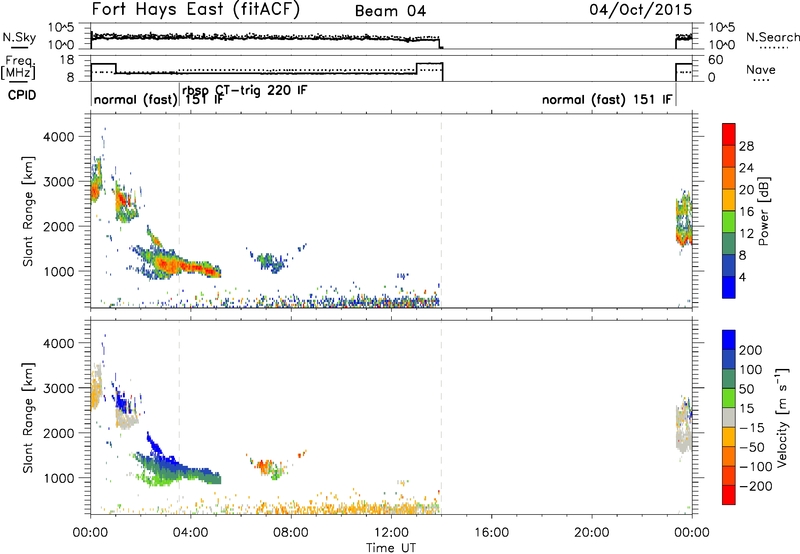Click the 'Power [dB]' colorbar label

pos(764,211)
